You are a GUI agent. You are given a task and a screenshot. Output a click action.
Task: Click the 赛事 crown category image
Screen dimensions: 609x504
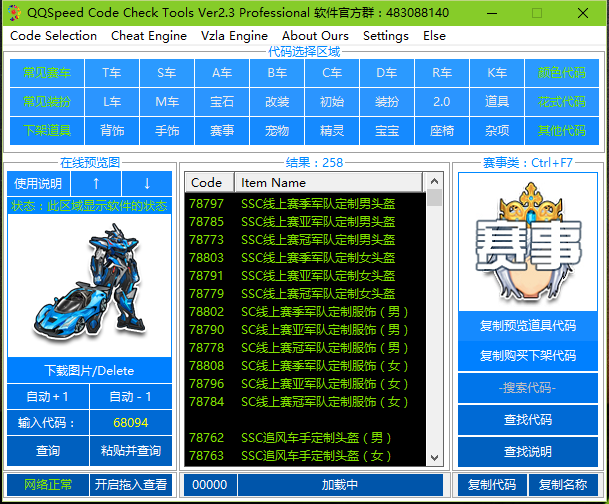(x=528, y=242)
